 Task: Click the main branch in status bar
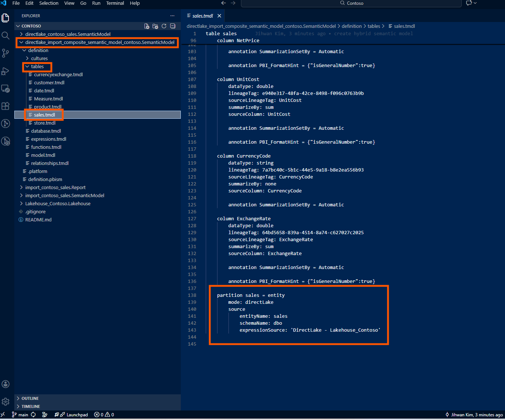(x=20, y=415)
